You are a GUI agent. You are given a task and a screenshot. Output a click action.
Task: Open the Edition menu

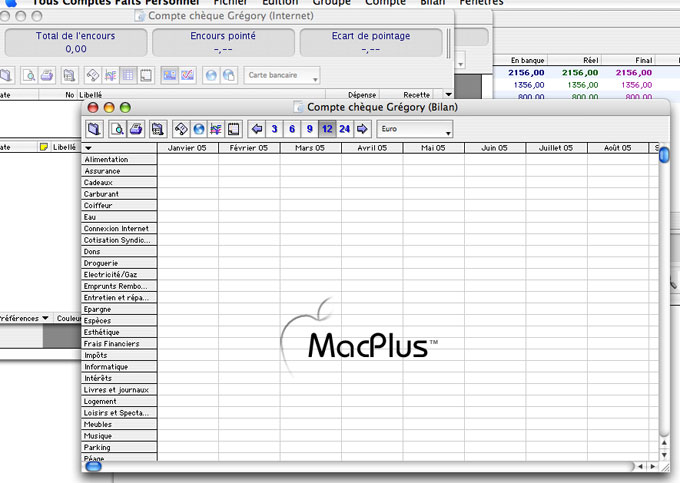[x=280, y=2]
